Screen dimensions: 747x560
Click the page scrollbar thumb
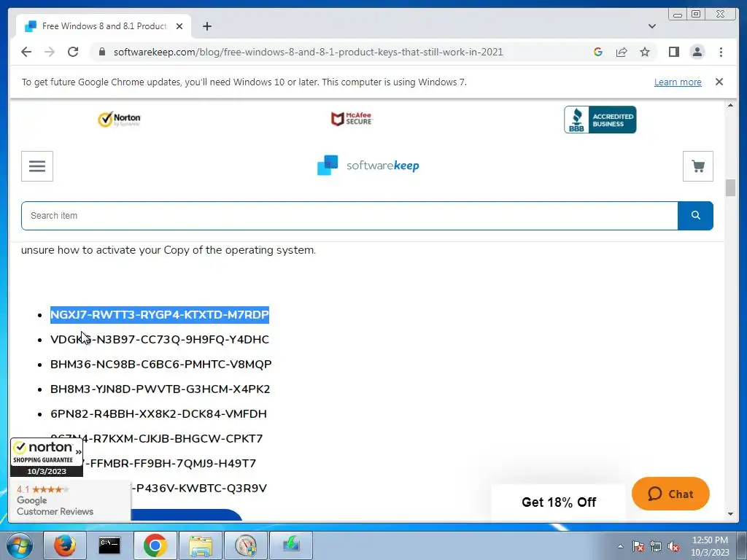coord(730,187)
